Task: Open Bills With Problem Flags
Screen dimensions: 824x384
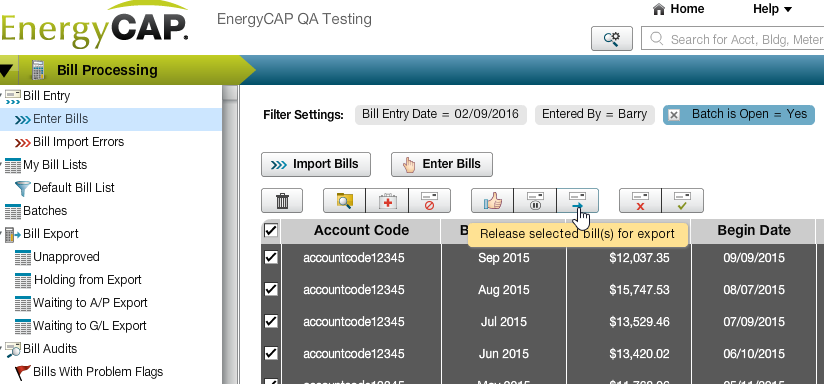Action: click(x=98, y=372)
